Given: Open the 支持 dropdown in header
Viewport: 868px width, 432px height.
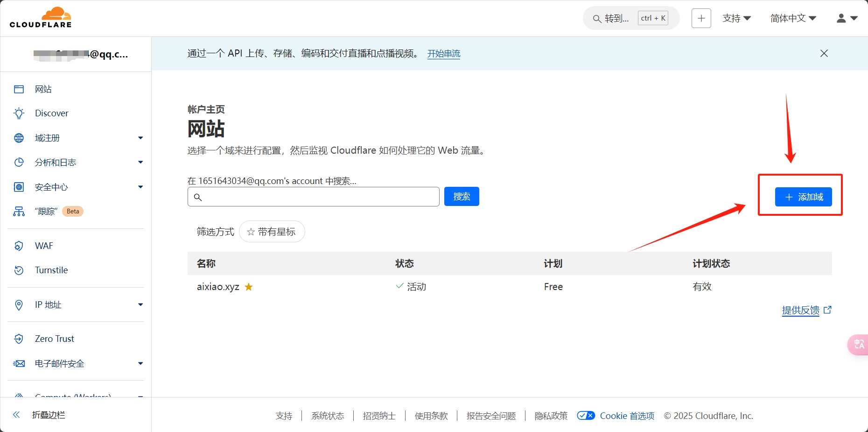Looking at the screenshot, I should [x=736, y=18].
